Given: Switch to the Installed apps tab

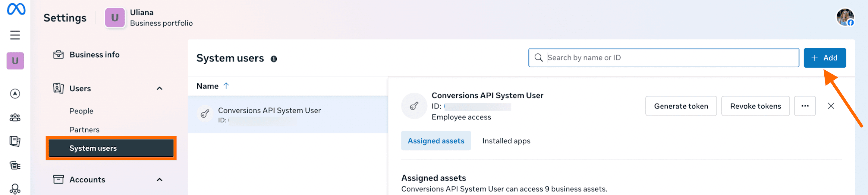Looking at the screenshot, I should coord(506,141).
